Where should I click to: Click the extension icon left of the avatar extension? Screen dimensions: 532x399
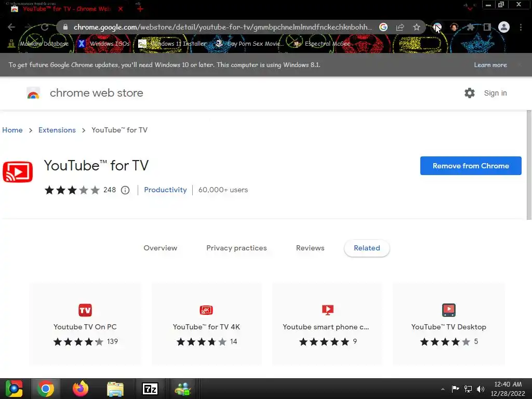point(437,27)
